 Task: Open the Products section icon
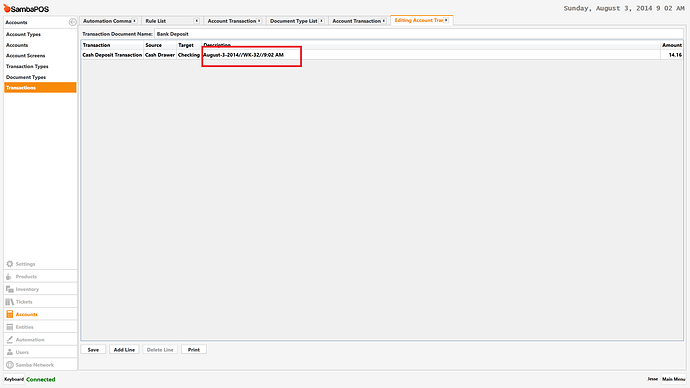pyautogui.click(x=9, y=277)
